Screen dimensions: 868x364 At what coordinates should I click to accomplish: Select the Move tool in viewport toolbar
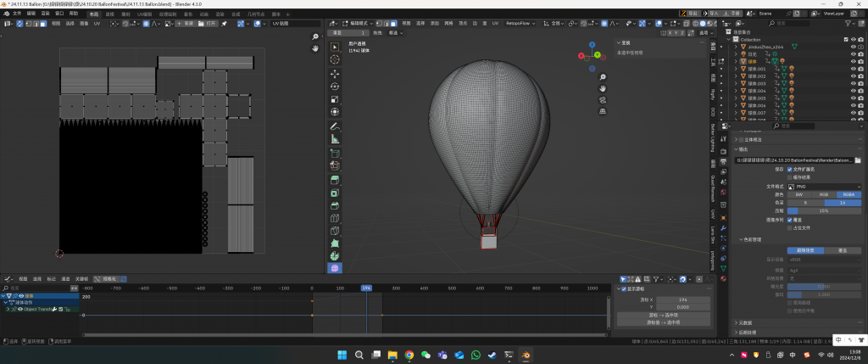(x=334, y=73)
